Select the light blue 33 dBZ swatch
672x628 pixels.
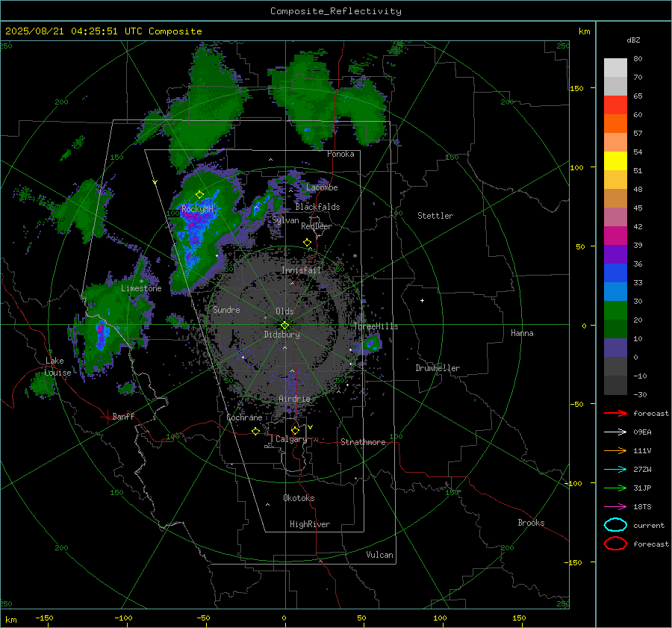point(615,292)
